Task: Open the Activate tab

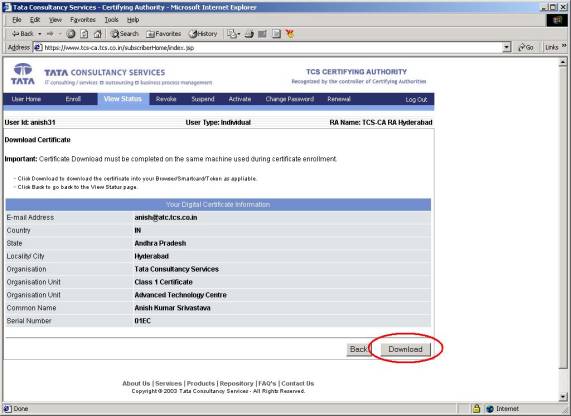Action: tap(240, 99)
